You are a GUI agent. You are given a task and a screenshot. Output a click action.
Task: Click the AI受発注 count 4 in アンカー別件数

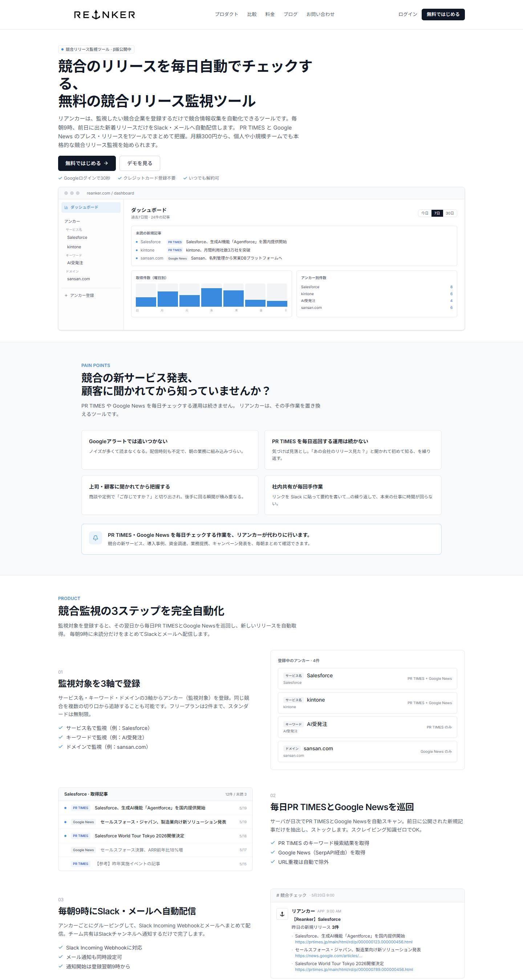tap(451, 301)
